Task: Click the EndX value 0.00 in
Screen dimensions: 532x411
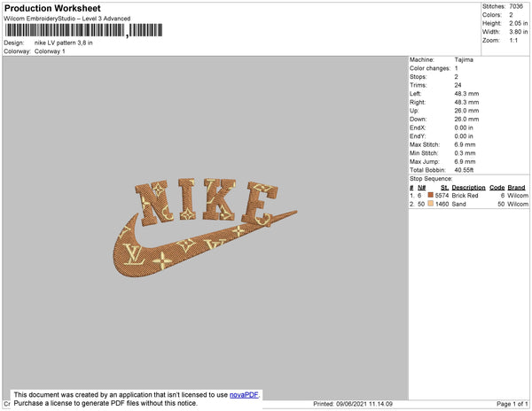Action: (464, 128)
